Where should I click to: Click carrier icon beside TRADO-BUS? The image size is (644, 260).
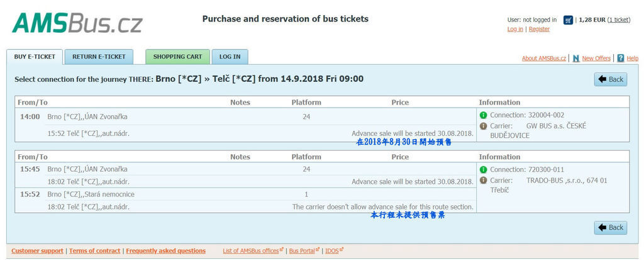click(x=484, y=181)
